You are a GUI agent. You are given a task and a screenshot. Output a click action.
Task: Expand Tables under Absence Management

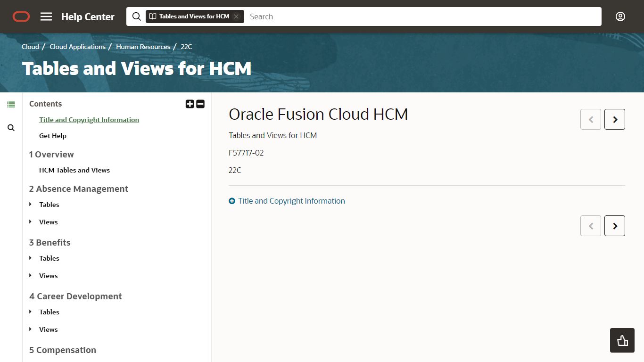[x=31, y=205]
